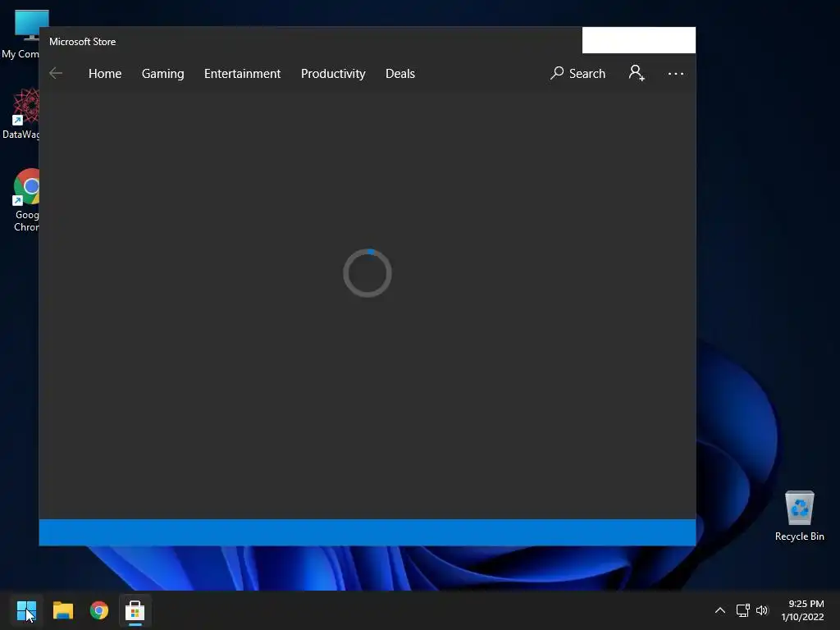Screen dimensions: 840x630
Task: Open network status tray icon
Action: click(x=742, y=610)
